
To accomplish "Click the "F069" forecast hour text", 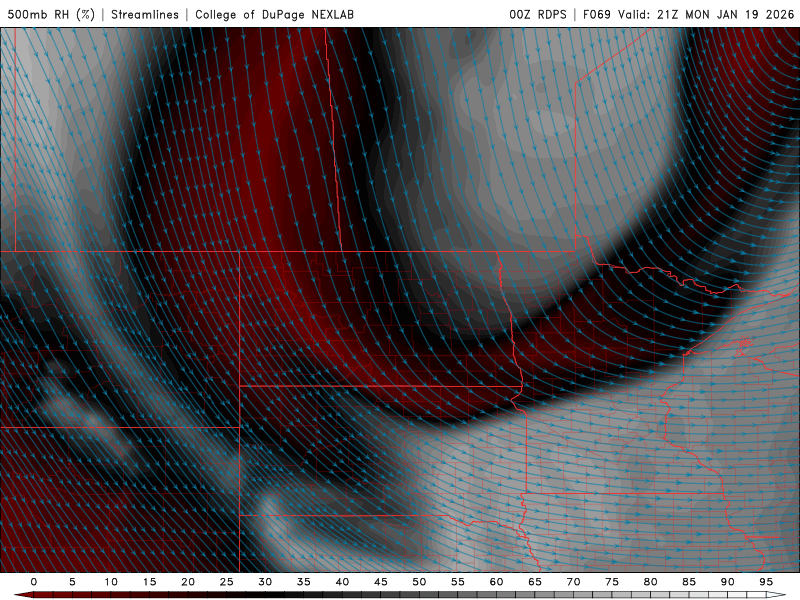I will [x=596, y=14].
